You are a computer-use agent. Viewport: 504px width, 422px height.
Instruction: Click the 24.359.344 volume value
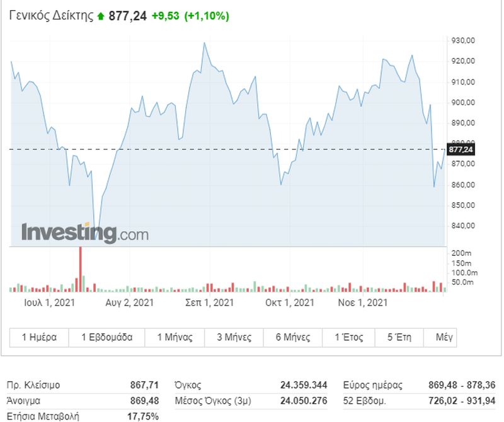tap(304, 385)
